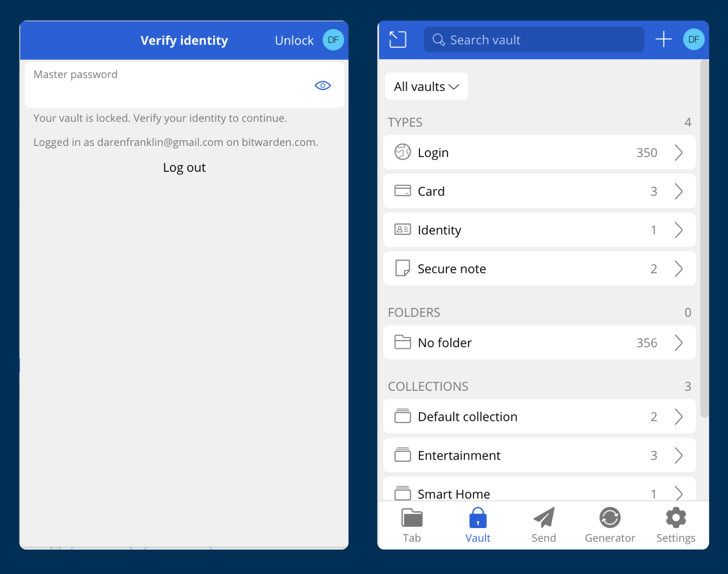Click the logged in email text
The image size is (728, 574).
(160, 142)
